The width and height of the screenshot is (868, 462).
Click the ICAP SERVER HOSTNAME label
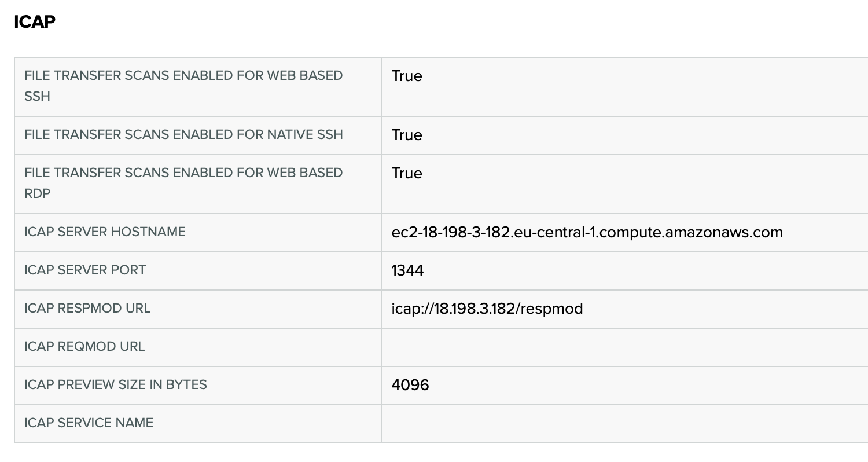105,232
